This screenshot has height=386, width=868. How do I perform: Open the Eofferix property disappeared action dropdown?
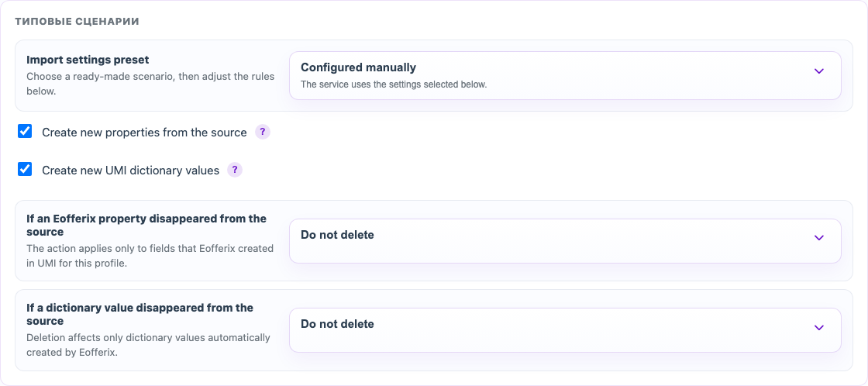[x=565, y=241]
